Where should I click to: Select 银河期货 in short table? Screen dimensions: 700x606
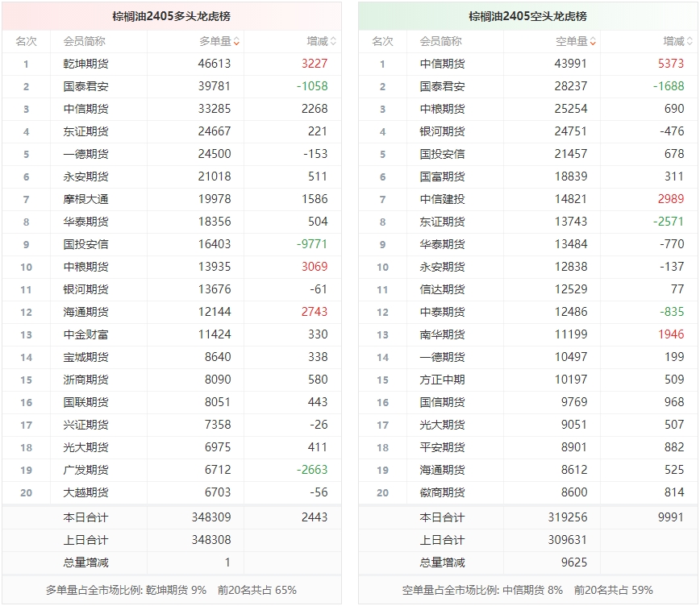(x=442, y=131)
